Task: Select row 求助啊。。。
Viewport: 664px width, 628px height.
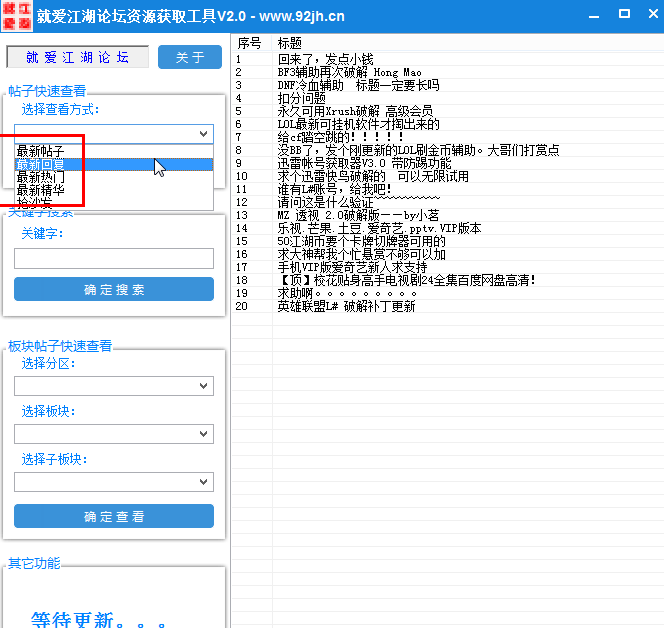Action: point(448,293)
